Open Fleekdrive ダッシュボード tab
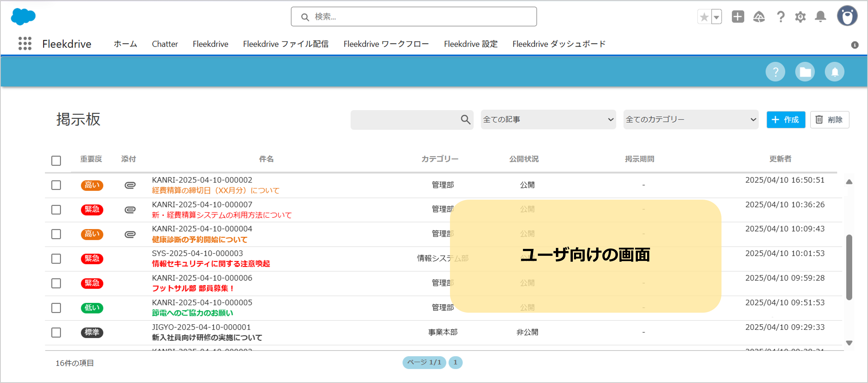 click(559, 44)
